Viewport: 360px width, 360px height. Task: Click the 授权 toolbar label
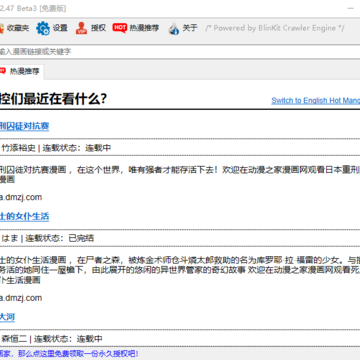98,28
